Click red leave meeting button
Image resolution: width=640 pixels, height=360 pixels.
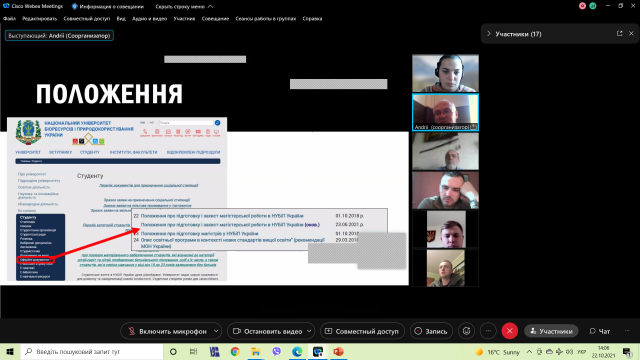pos(510,331)
